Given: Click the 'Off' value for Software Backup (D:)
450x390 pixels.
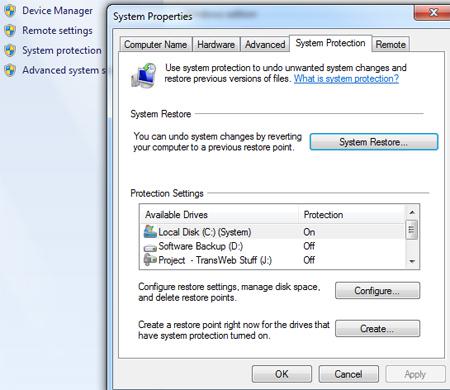Looking at the screenshot, I should coord(309,246).
